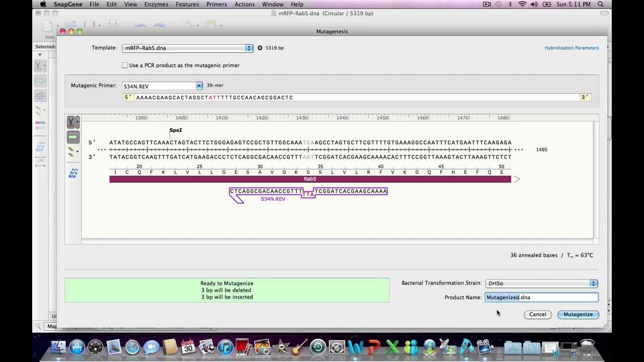644x362 pixels.
Task: Select the Rab5 feature bar
Action: (x=310, y=179)
